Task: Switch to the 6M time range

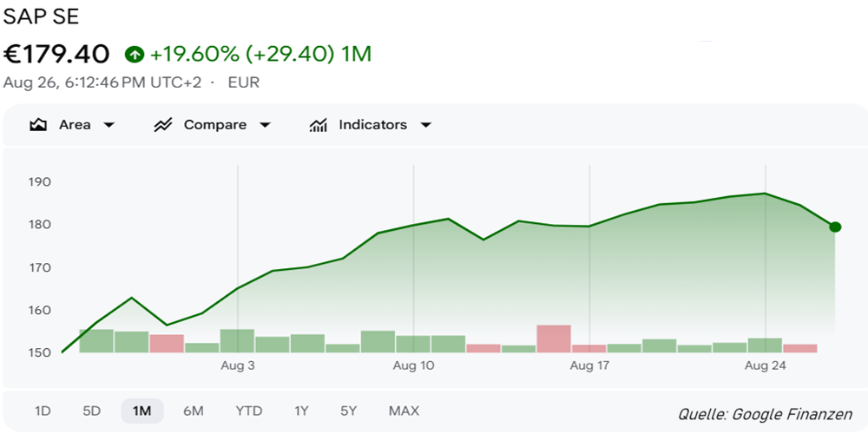Action: [x=194, y=411]
